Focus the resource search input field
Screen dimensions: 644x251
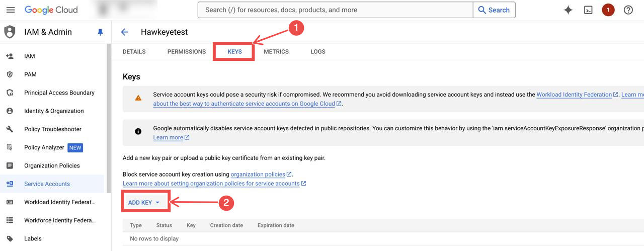[336, 10]
